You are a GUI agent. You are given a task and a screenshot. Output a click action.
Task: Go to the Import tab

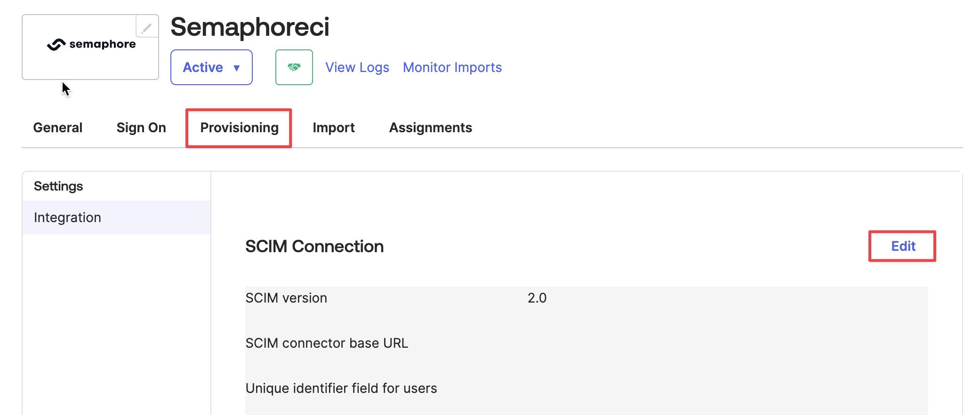(334, 128)
